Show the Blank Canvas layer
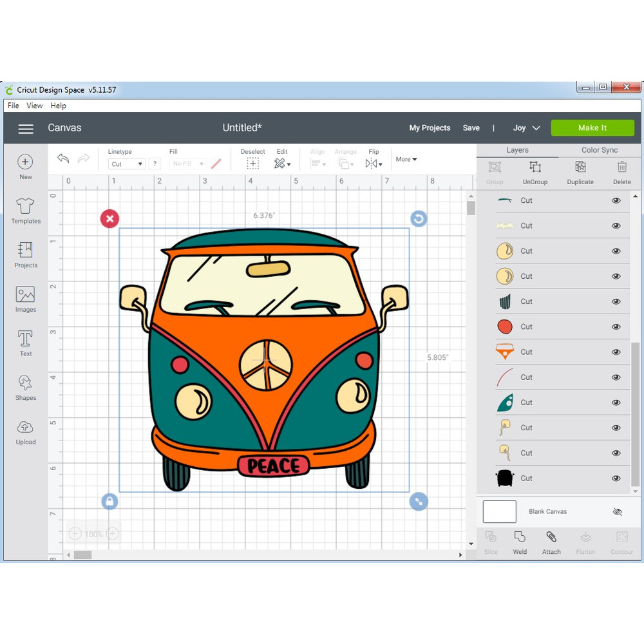Screen dimensions: 644x644 click(617, 512)
